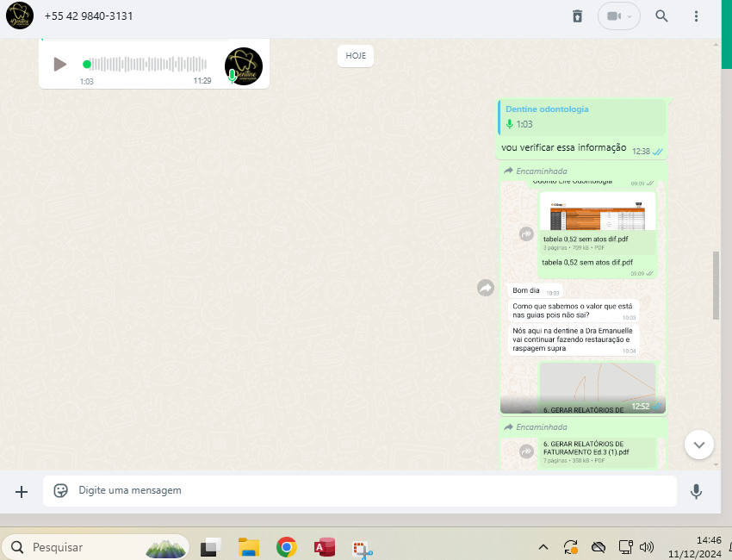Click the sync status tray icon
Screen dimensions: 732x560
pos(571,547)
